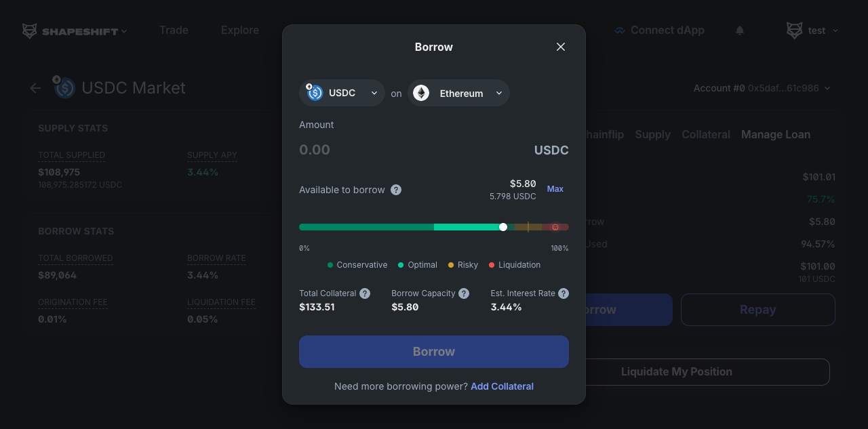Click the Borrow button

(433, 351)
